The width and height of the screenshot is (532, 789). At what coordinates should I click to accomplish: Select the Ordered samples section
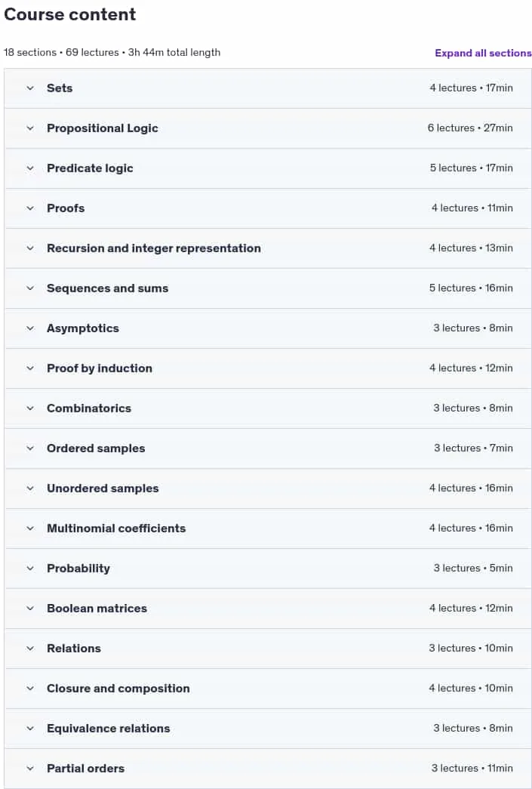click(x=267, y=448)
